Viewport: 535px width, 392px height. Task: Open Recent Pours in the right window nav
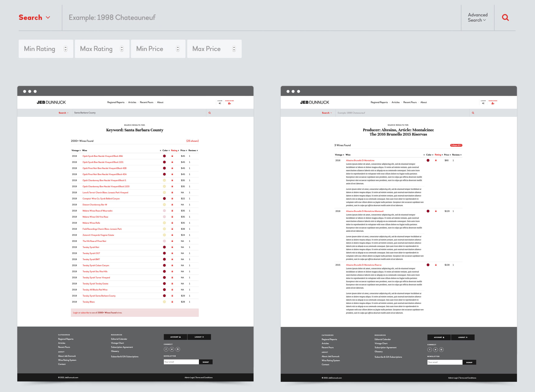coord(410,102)
